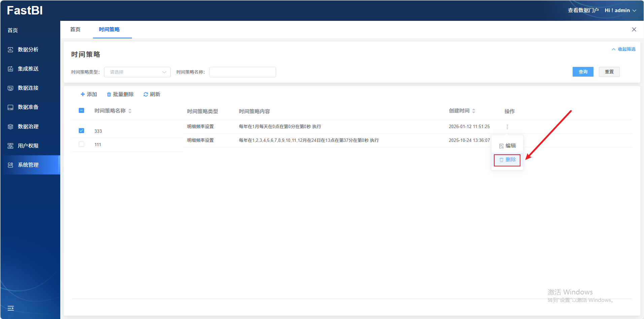Open the 数据分析 sidebar section

(x=28, y=50)
